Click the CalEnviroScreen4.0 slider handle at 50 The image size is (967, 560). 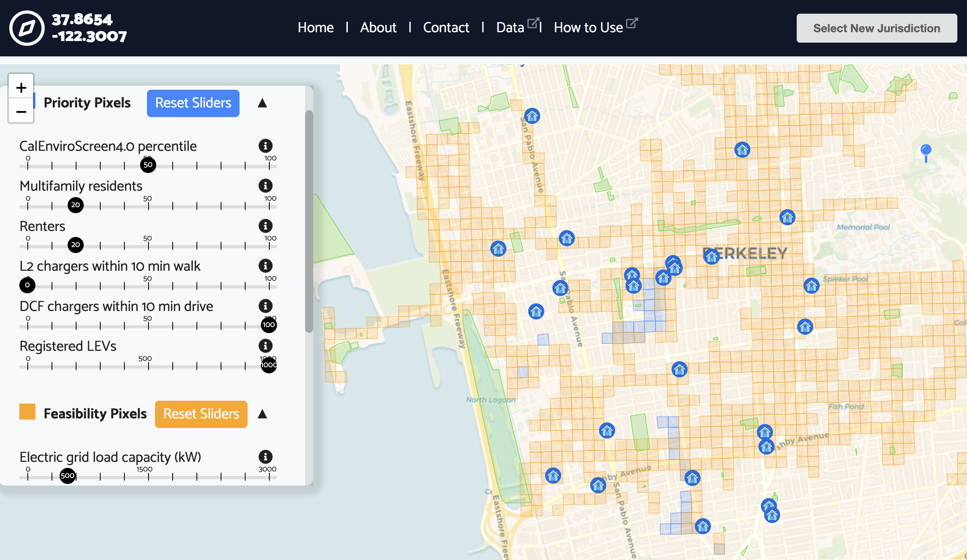click(148, 165)
